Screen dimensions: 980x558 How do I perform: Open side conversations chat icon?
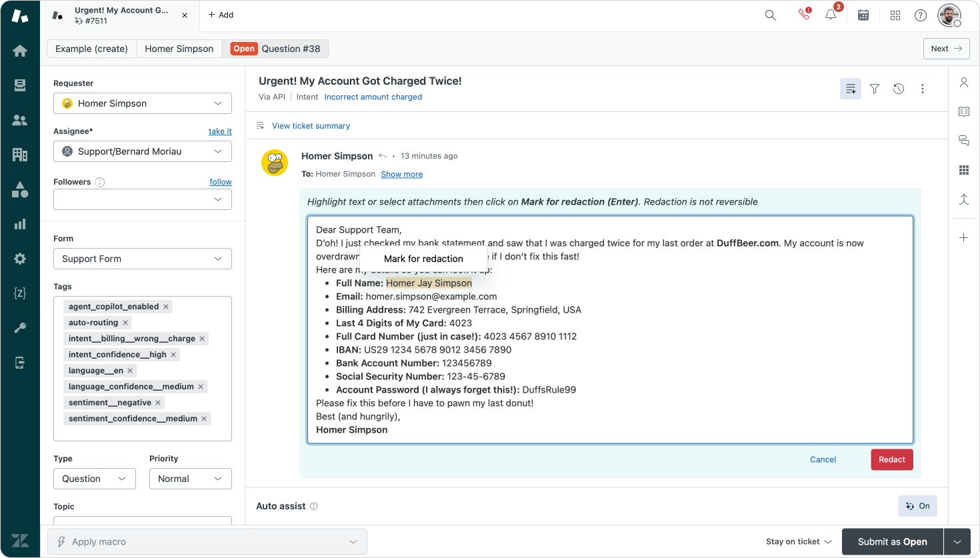pos(964,141)
